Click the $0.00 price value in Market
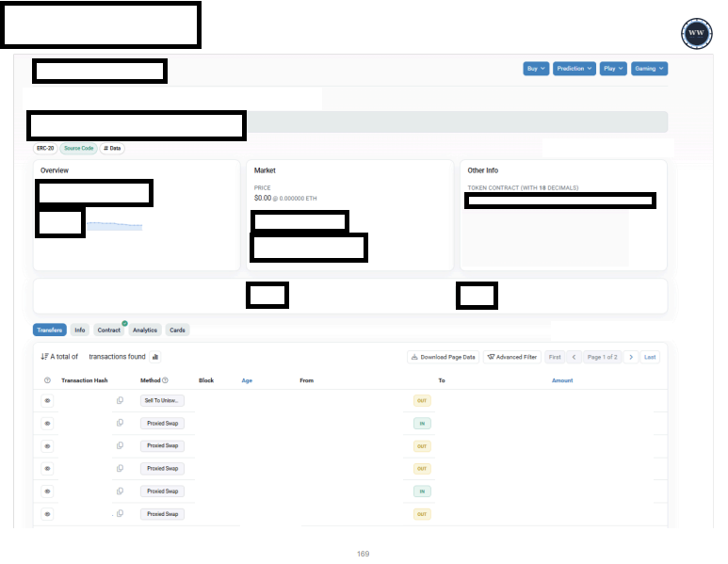The image size is (728, 564). click(263, 199)
